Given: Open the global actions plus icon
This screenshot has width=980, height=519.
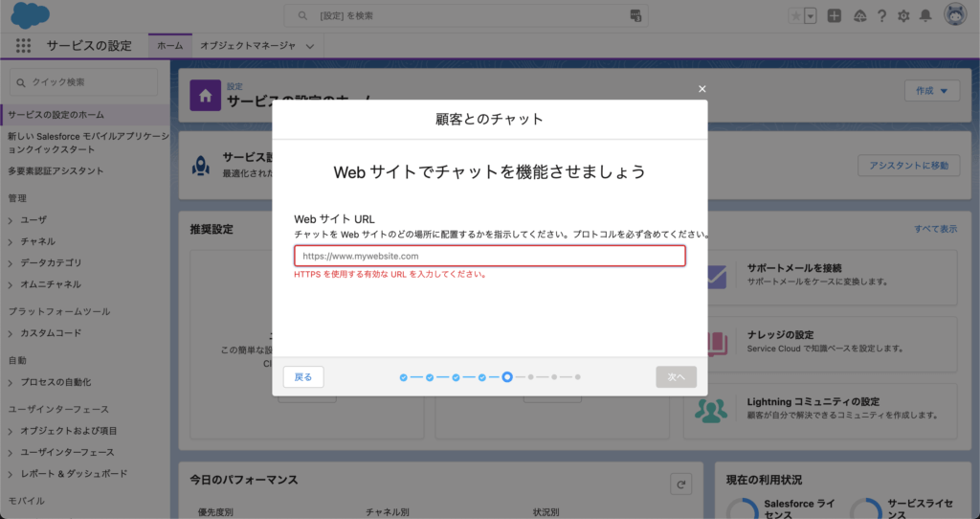Looking at the screenshot, I should tap(835, 16).
